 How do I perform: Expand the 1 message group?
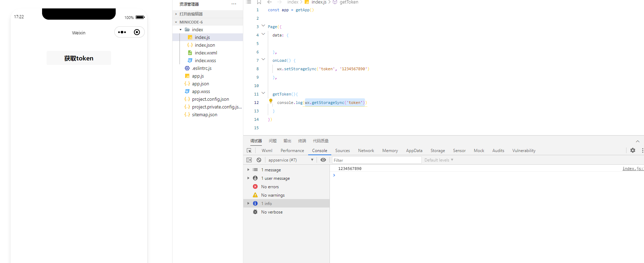tap(286, 170)
